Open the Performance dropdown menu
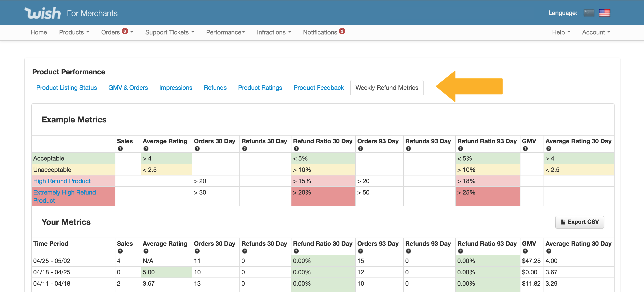 point(225,32)
